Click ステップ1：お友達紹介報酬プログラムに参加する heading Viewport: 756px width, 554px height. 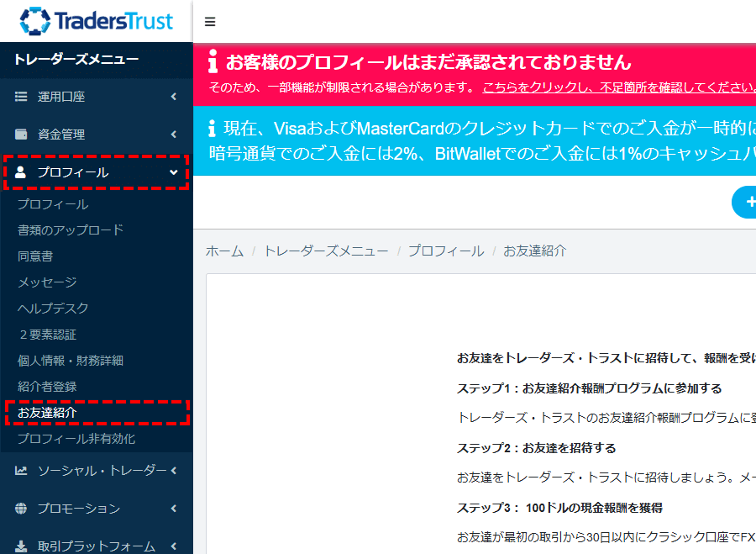pyautogui.click(x=589, y=388)
